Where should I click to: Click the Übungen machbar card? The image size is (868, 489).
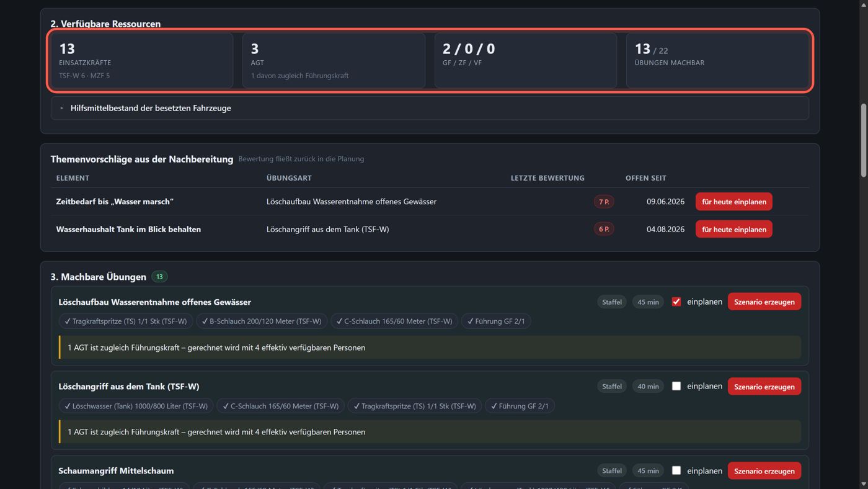pyautogui.click(x=717, y=61)
